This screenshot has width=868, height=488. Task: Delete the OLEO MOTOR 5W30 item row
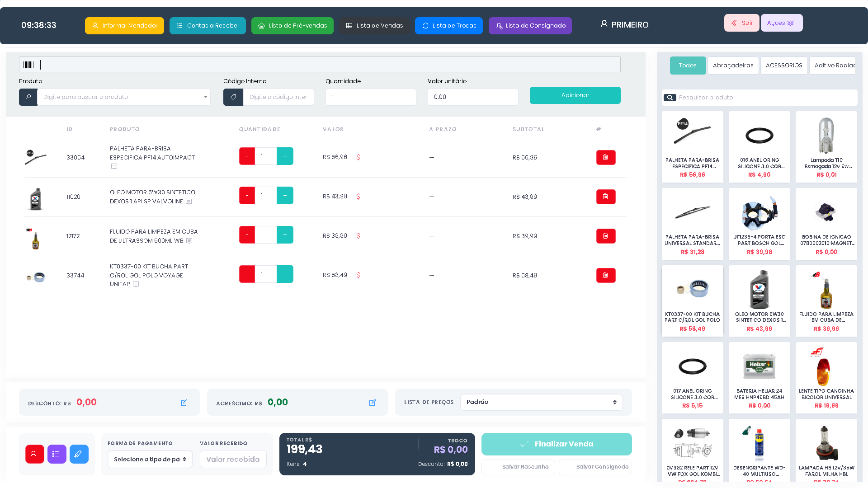point(606,197)
